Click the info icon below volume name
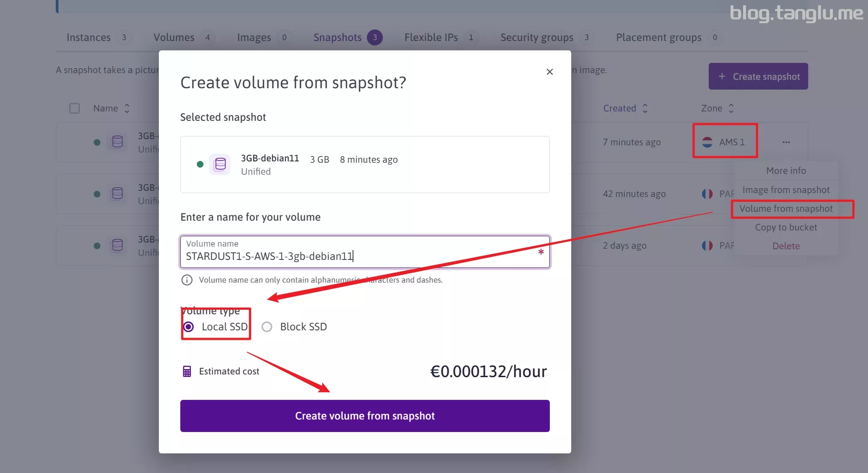Viewport: 868px width, 473px height. click(187, 280)
